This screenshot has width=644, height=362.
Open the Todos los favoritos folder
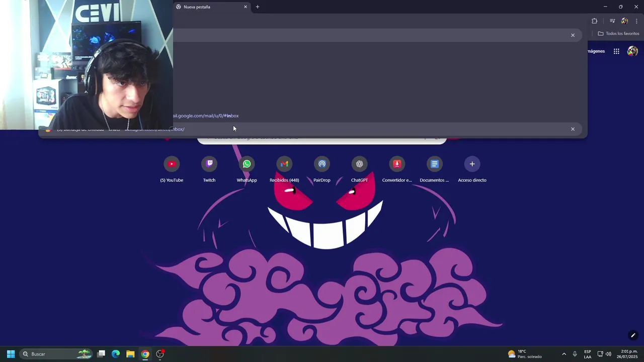point(618,34)
